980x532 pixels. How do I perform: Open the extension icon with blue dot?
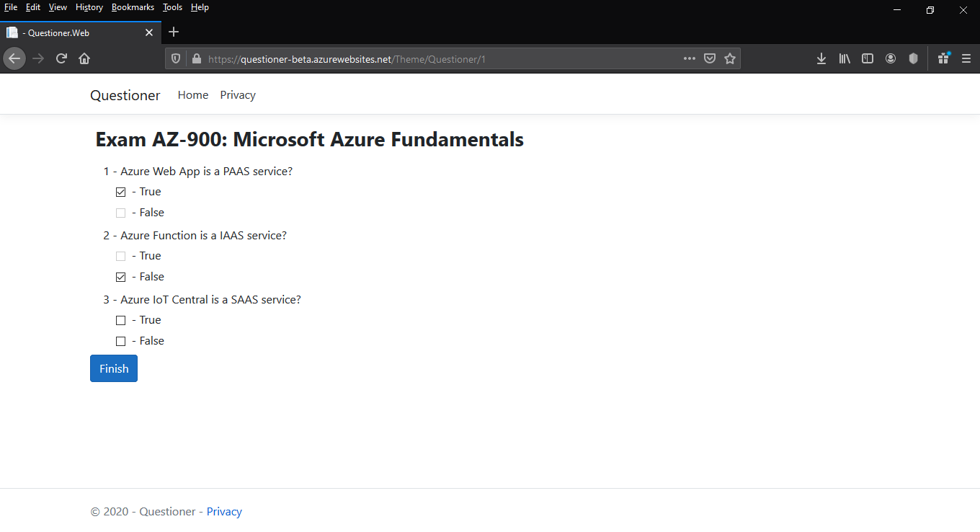943,58
